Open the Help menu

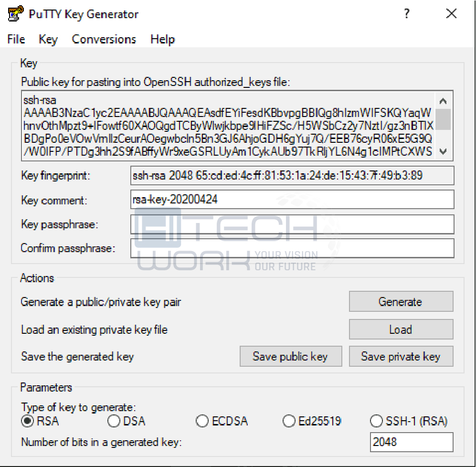point(163,39)
